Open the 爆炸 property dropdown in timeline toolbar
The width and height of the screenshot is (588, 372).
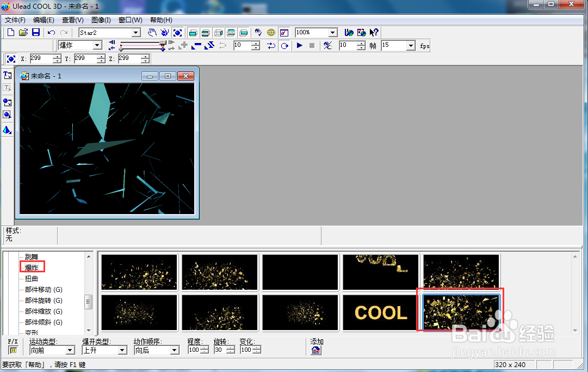point(97,45)
